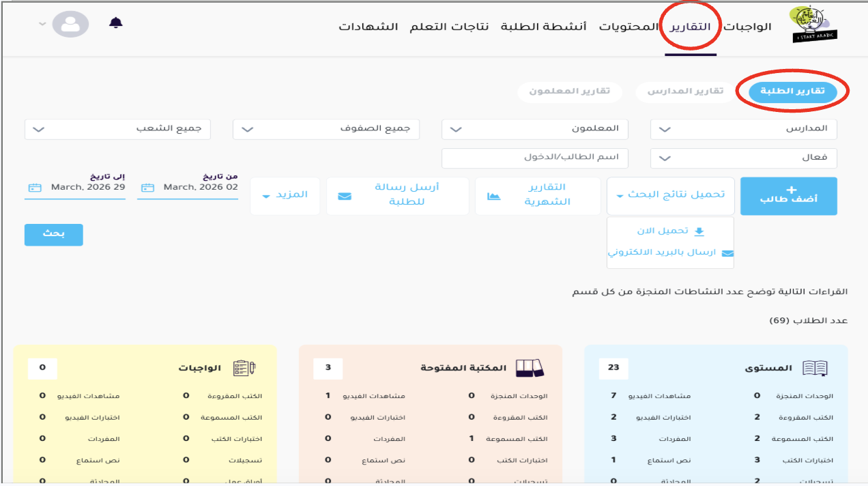Click the أضف طالب button

click(x=788, y=196)
